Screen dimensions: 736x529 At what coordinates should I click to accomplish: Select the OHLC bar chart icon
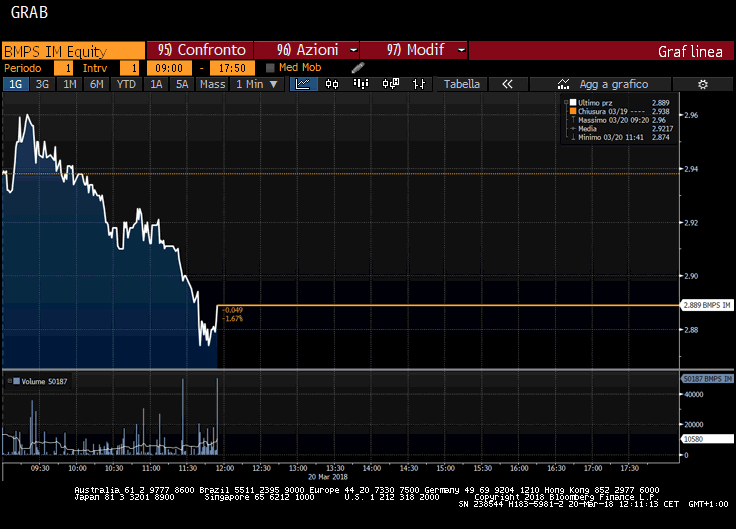click(x=419, y=84)
